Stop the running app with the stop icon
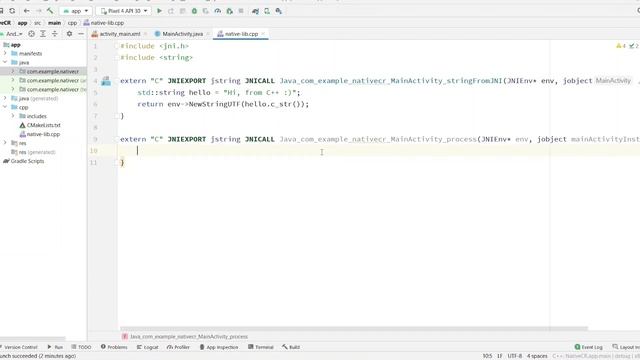640x360 pixels. coord(241,11)
